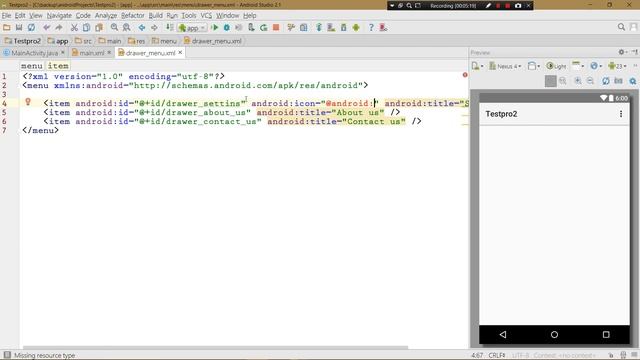Open the Code menu
This screenshot has height=360, width=640.
pos(83,16)
